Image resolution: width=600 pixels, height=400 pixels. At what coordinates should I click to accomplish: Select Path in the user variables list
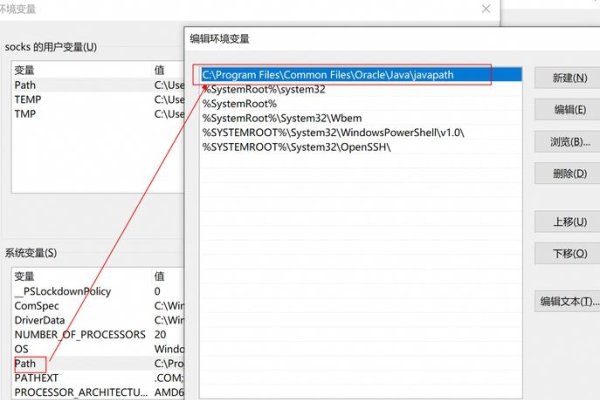click(x=98, y=85)
